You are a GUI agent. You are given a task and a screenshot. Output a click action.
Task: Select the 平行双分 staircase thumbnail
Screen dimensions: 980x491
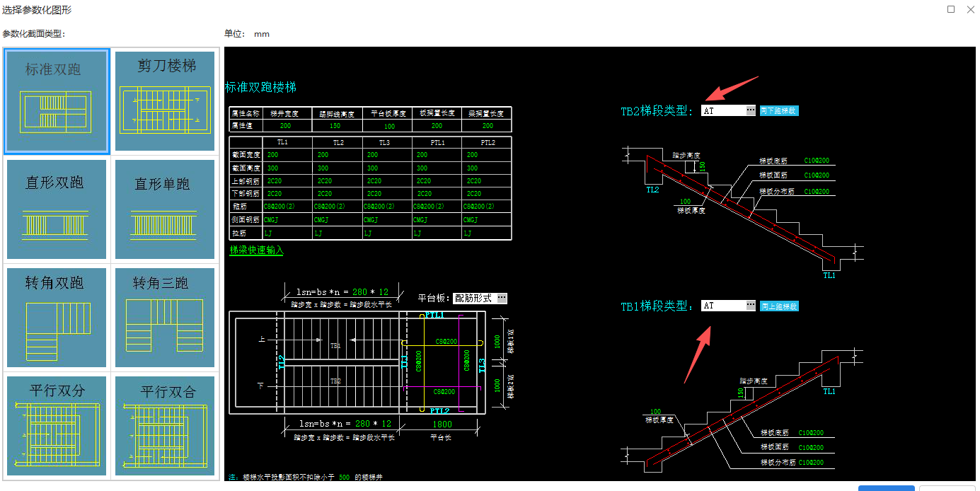[x=57, y=426]
